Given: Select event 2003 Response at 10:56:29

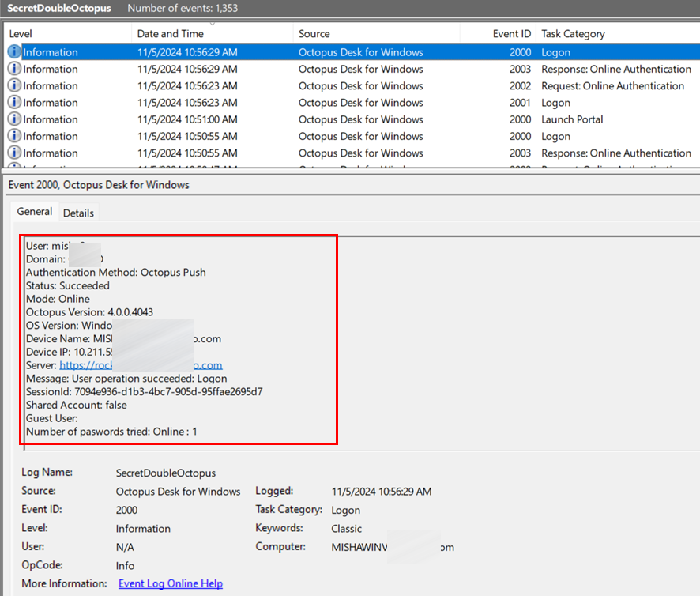Looking at the screenshot, I should [352, 69].
